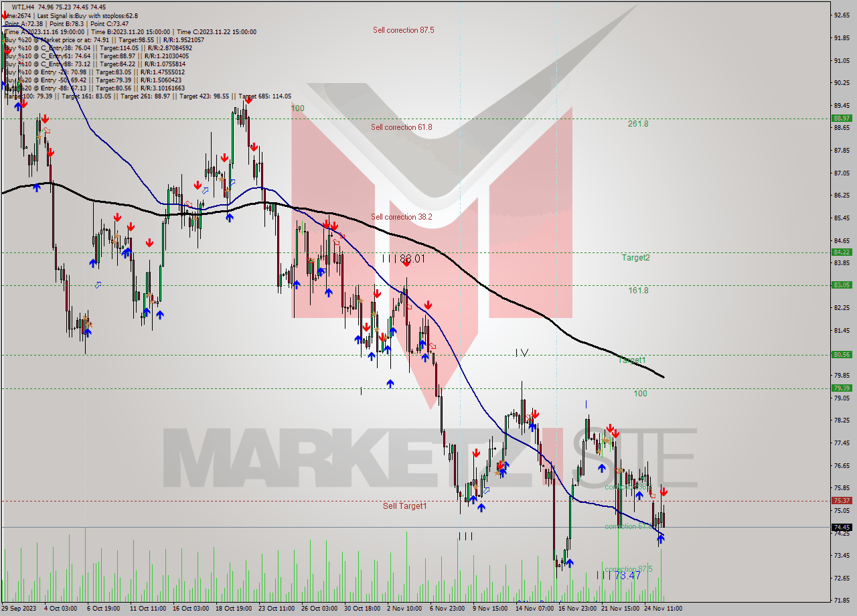Select the green '261.8' Fibonacci label
Viewport: 857px width, 616px height.
(x=638, y=124)
